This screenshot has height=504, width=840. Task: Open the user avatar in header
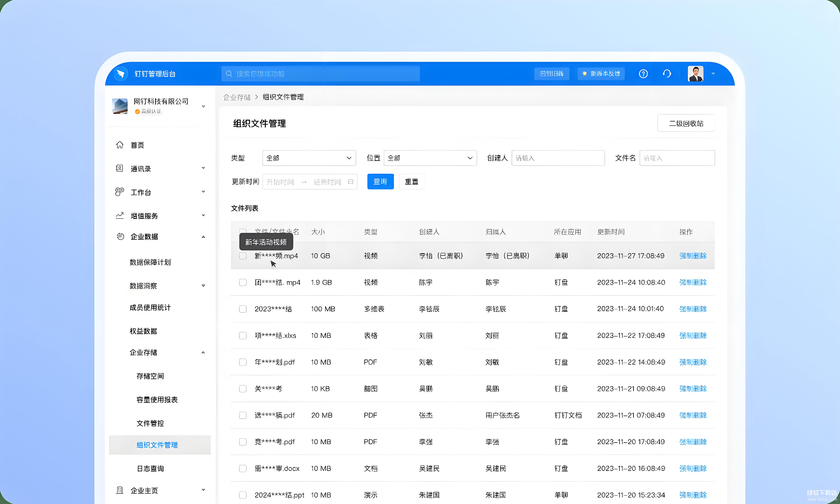[x=695, y=74]
